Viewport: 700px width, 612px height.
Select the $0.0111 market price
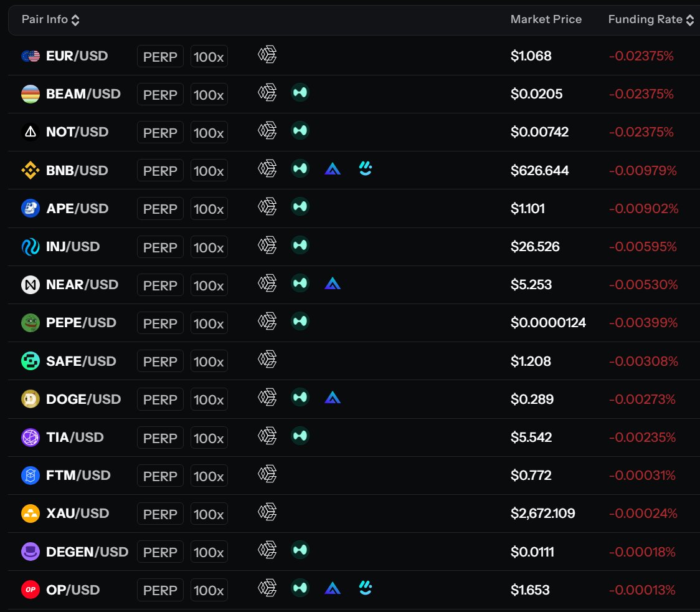(x=532, y=552)
